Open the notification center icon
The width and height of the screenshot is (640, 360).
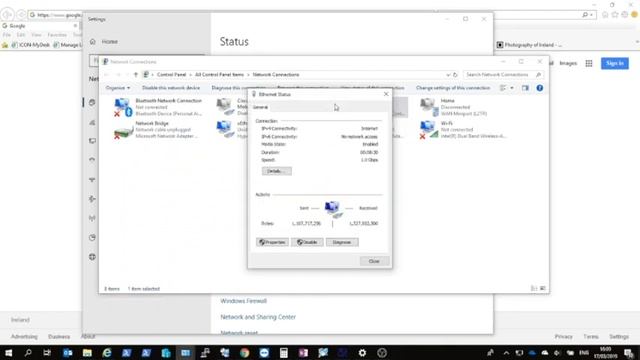[629, 353]
